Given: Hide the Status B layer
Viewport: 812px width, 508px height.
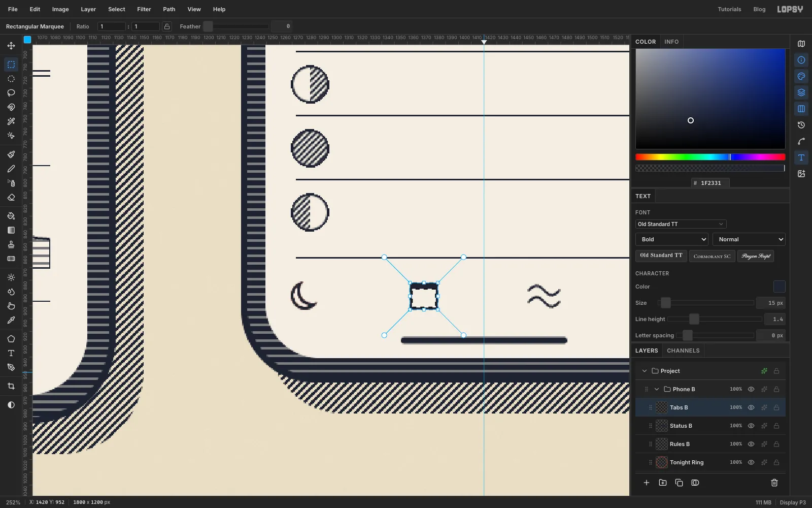Looking at the screenshot, I should click(x=751, y=426).
